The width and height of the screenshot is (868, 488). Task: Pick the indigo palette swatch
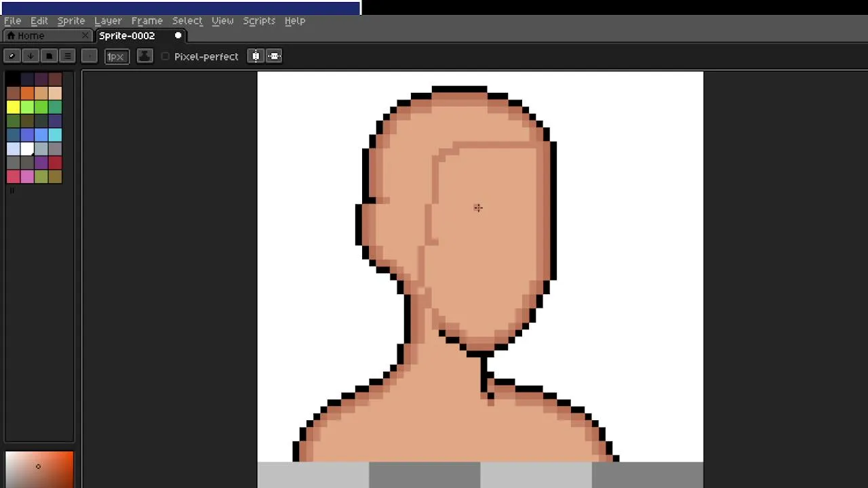pyautogui.click(x=55, y=121)
